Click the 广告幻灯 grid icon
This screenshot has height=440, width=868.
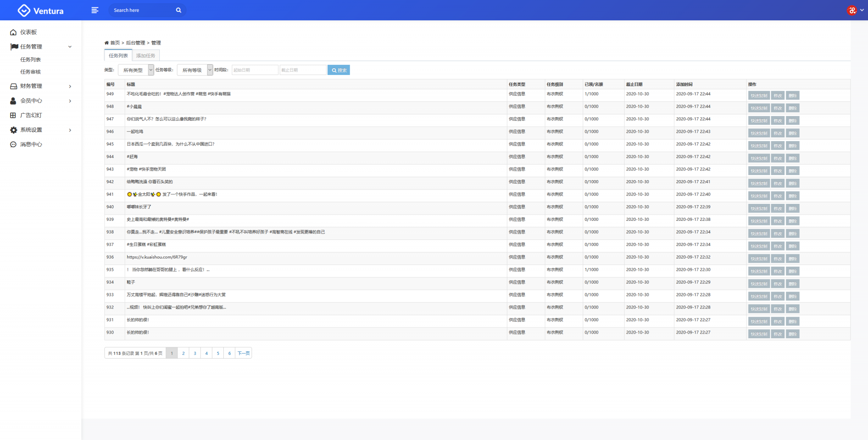(13, 115)
